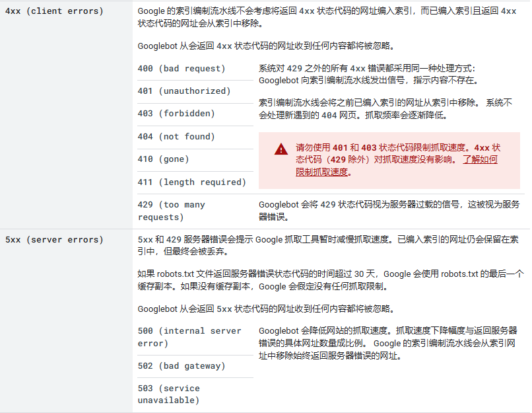532x413 pixels.
Task: Click the 429 服务器过载 description text
Action: [x=388, y=211]
